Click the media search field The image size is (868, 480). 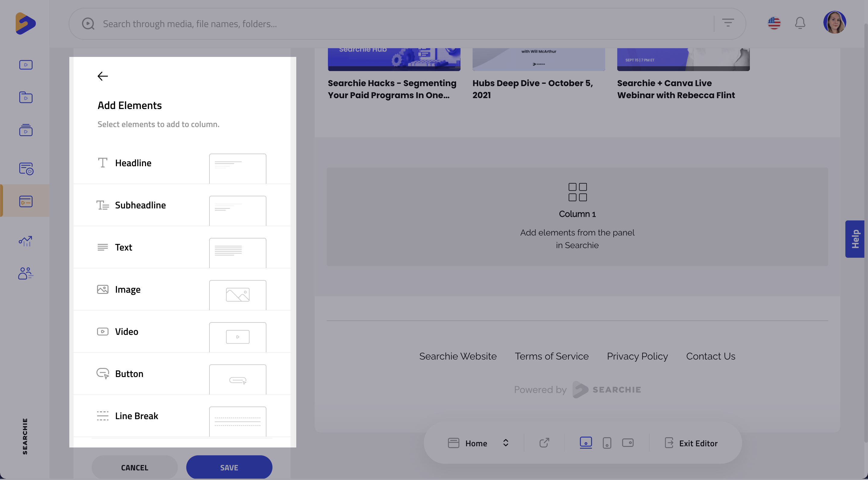coord(404,24)
